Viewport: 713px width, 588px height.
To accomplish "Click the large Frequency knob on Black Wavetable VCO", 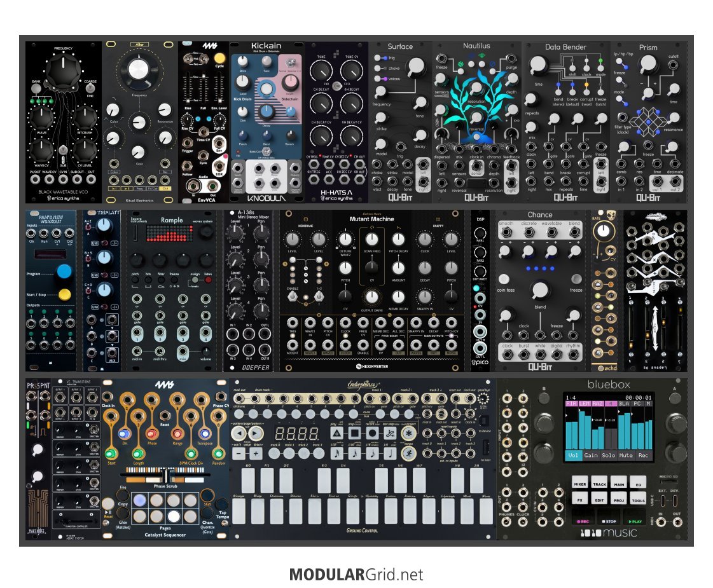I will point(63,71).
